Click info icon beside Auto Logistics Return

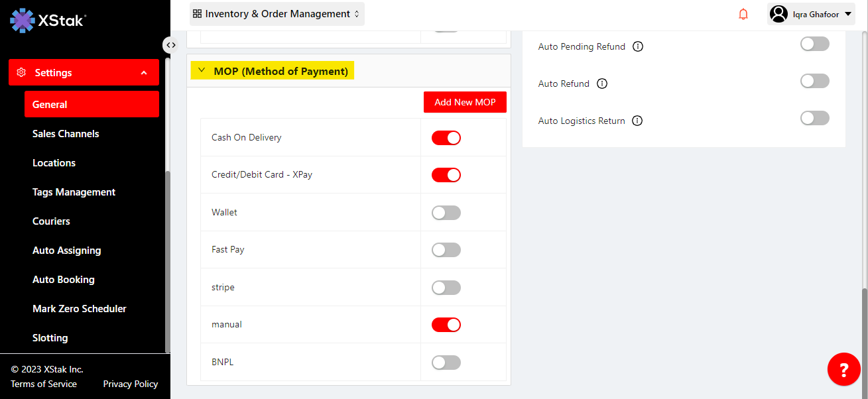click(x=637, y=121)
